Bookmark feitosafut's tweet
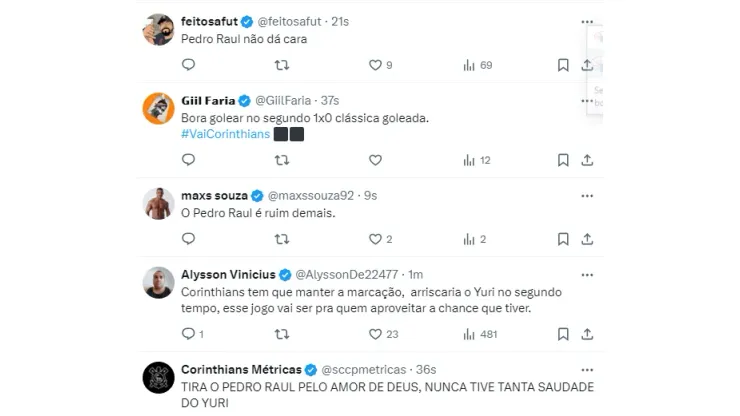 (562, 65)
